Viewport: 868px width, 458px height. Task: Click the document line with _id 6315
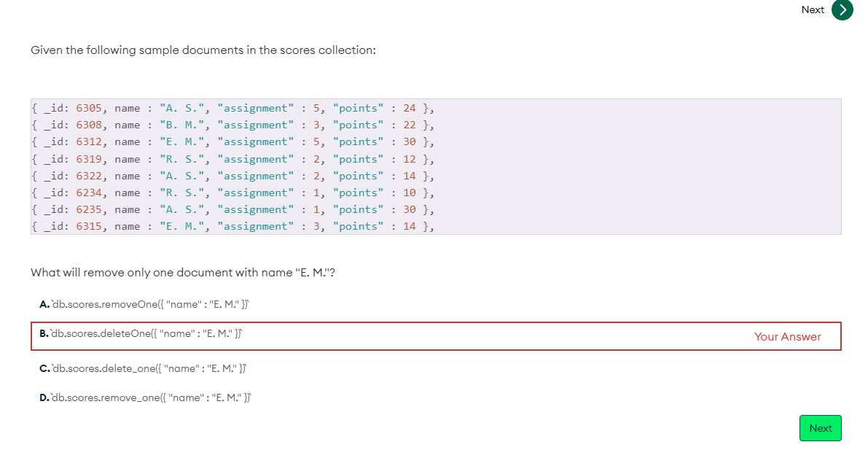[233, 226]
